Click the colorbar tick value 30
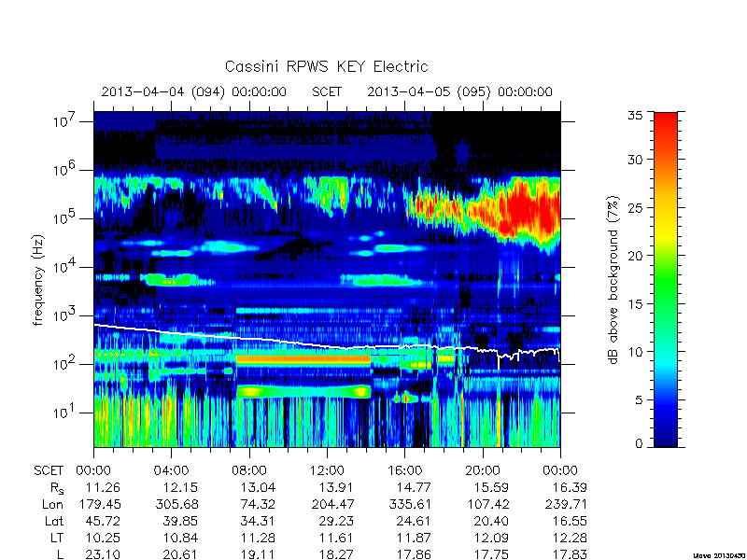 pos(635,160)
